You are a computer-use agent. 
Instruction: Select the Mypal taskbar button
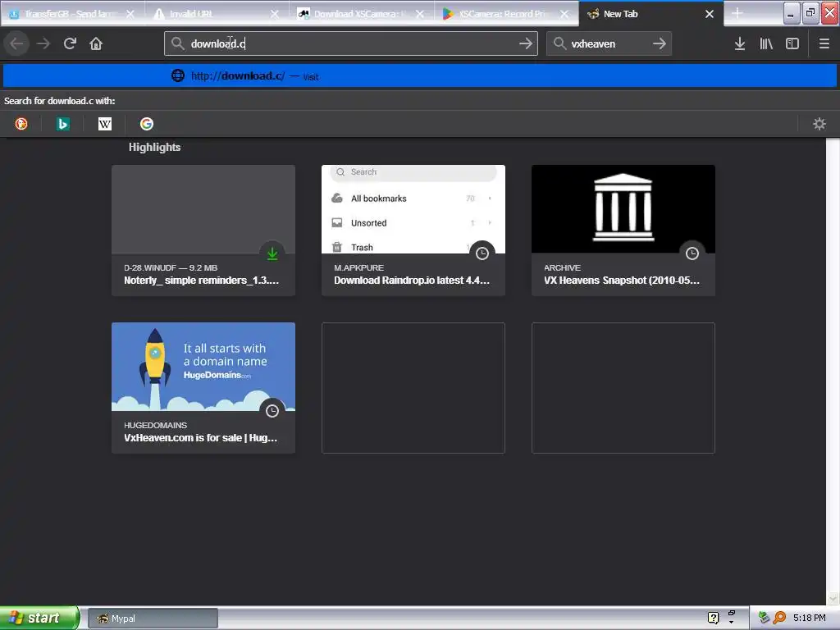pos(153,619)
